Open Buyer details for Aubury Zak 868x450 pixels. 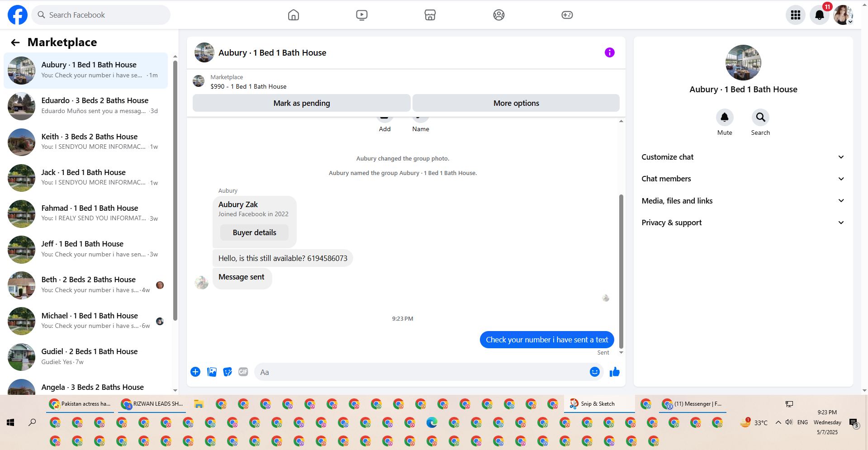point(254,232)
